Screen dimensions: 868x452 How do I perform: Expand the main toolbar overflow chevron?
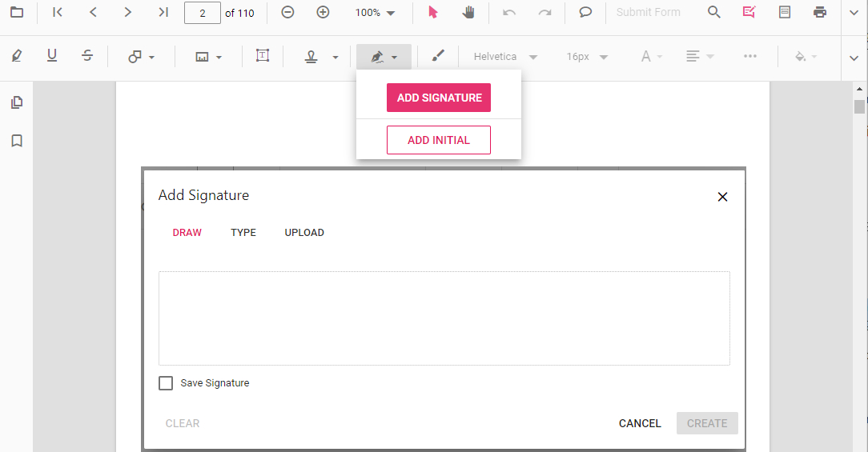(854, 13)
